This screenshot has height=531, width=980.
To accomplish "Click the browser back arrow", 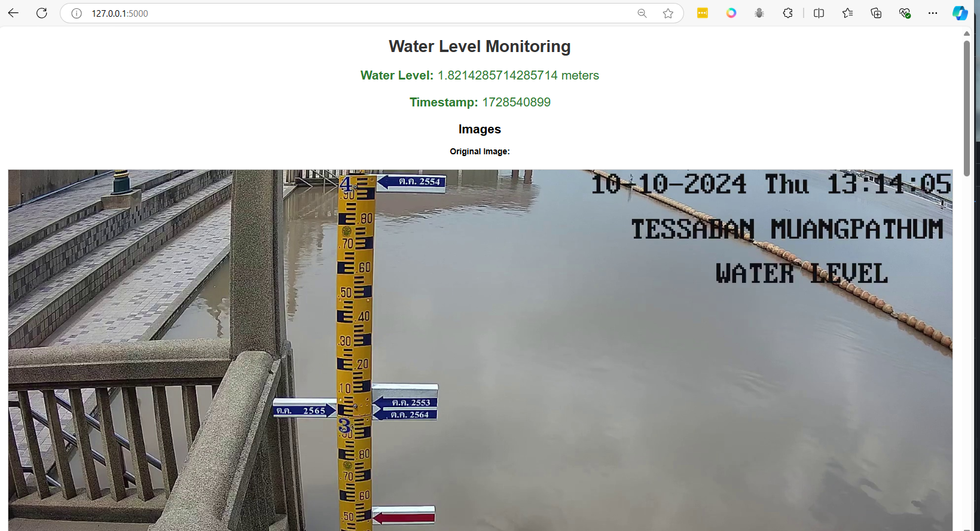I will tap(13, 13).
